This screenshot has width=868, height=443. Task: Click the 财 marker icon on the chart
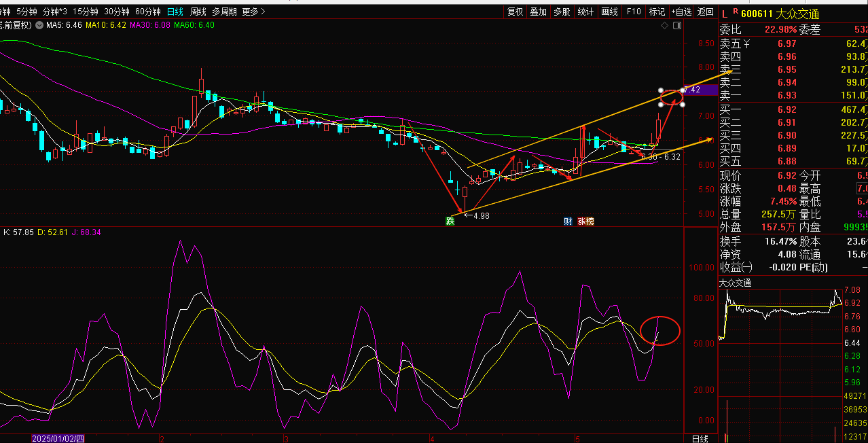click(x=568, y=221)
